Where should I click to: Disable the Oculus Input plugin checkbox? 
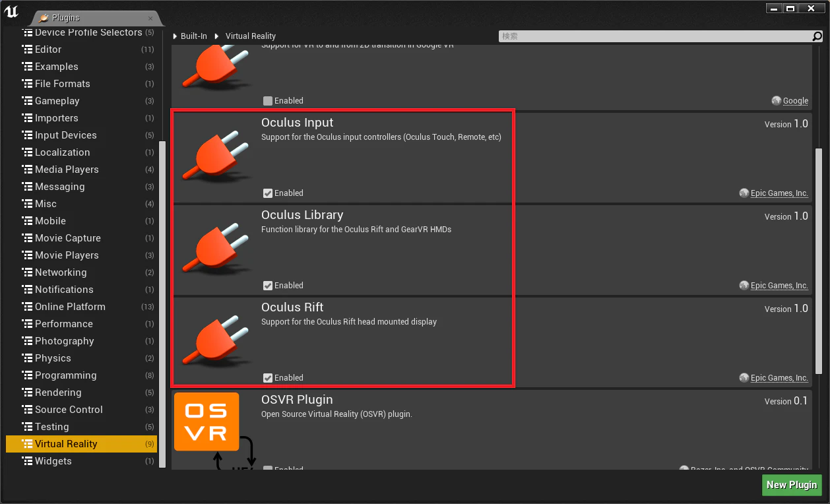click(267, 193)
